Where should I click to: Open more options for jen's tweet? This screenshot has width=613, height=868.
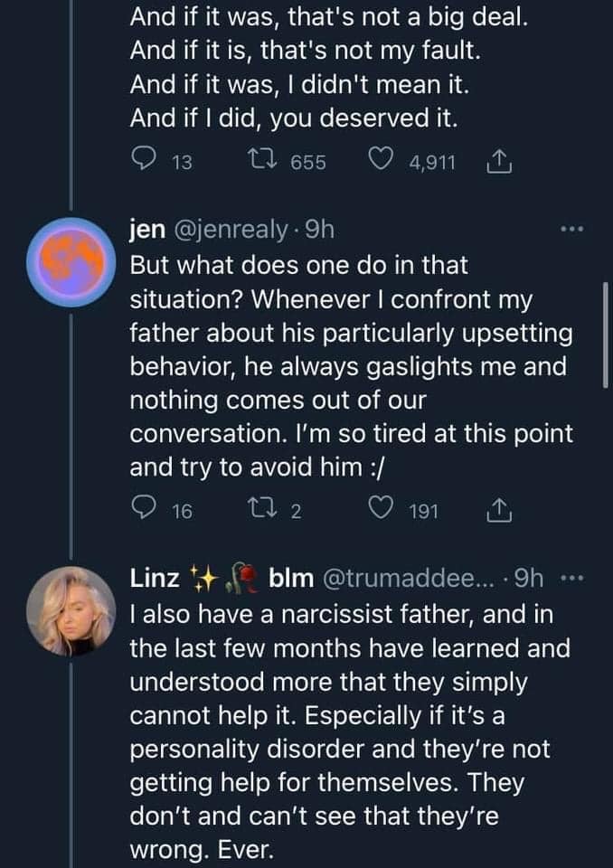[573, 230]
